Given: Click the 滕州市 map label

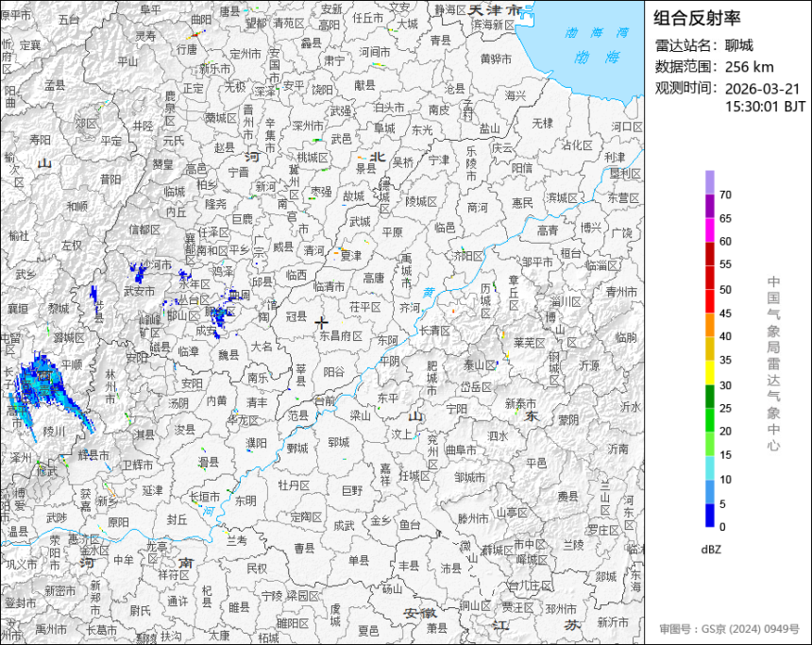Looking at the screenshot, I should (x=473, y=518).
